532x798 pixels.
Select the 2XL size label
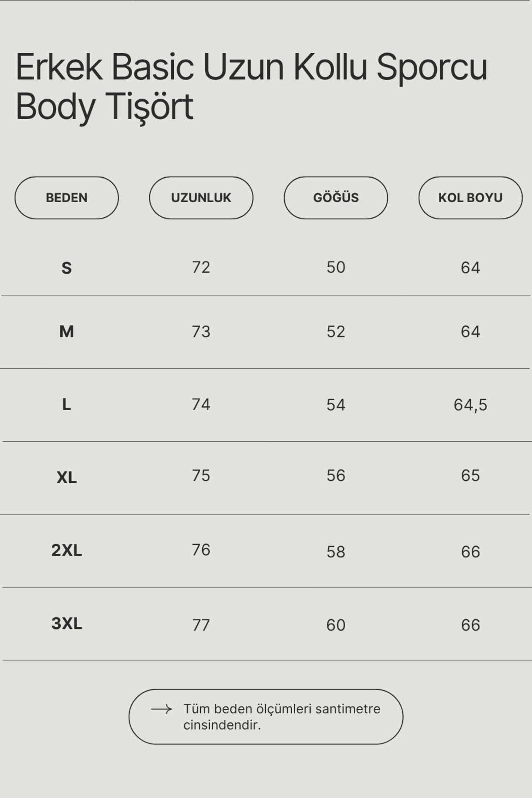click(x=66, y=550)
